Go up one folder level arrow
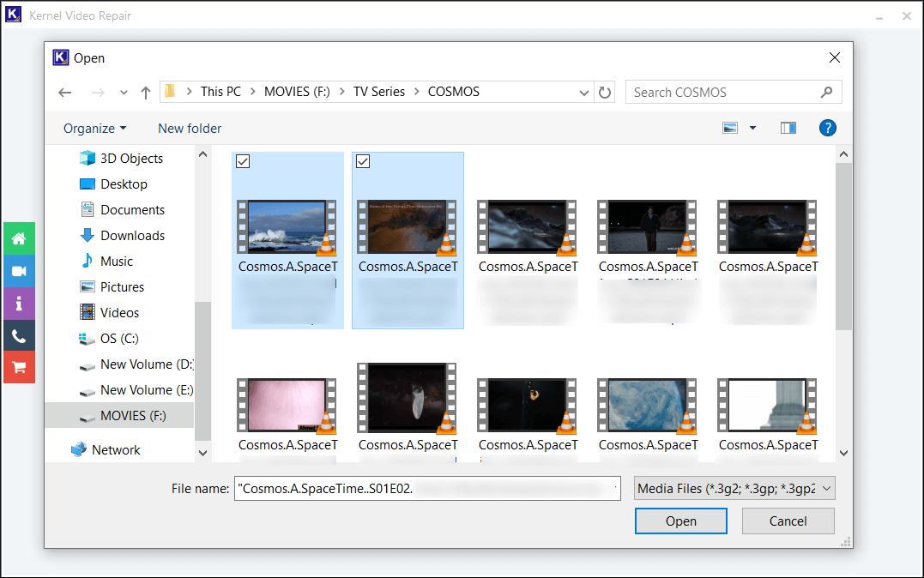Viewport: 924px width, 578px height. 146,93
